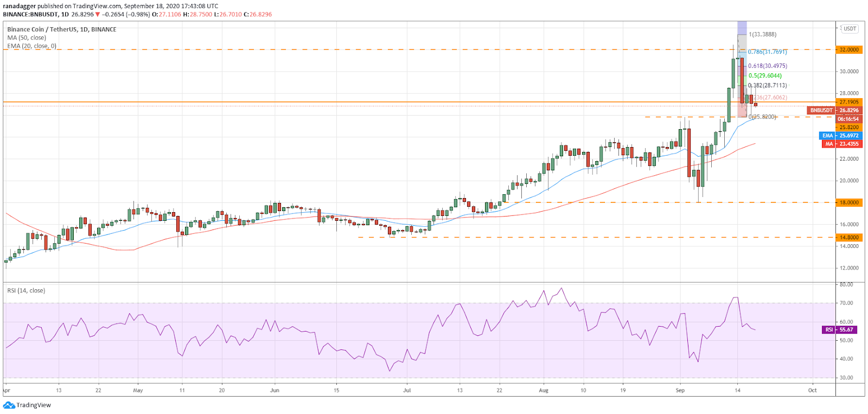Image resolution: width=868 pixels, height=414 pixels.
Task: Click the RSI (14, close) indicator legend
Action: [x=26, y=291]
